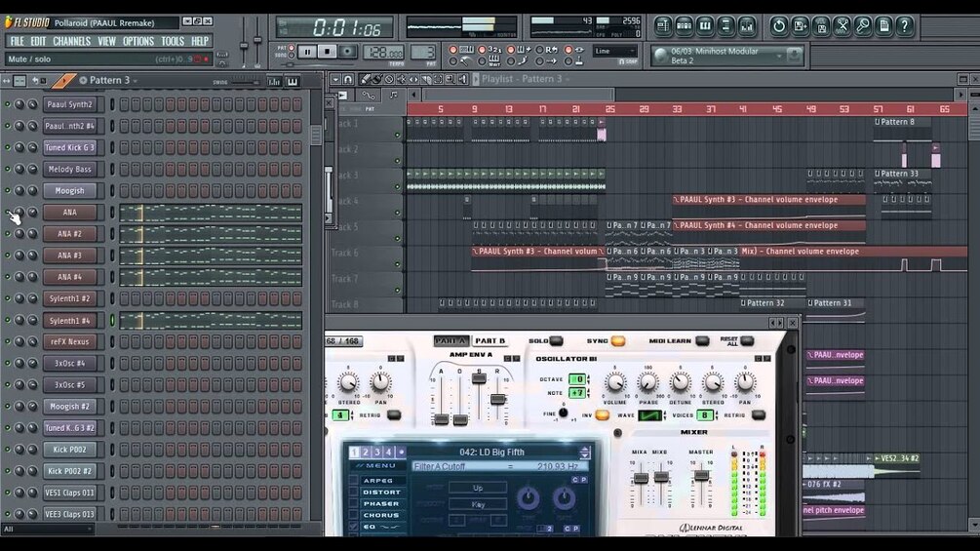Enable the PHASER checkbox in Sylenth1
The height and width of the screenshot is (551, 980).
point(354,503)
